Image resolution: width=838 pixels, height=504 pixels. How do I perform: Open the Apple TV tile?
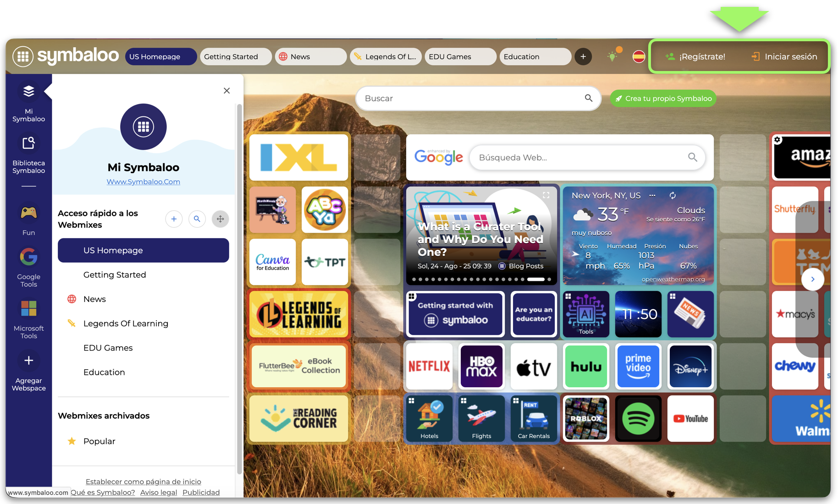(x=534, y=367)
